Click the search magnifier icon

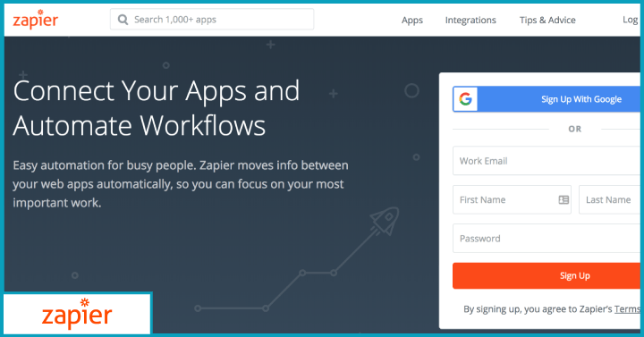(x=123, y=20)
